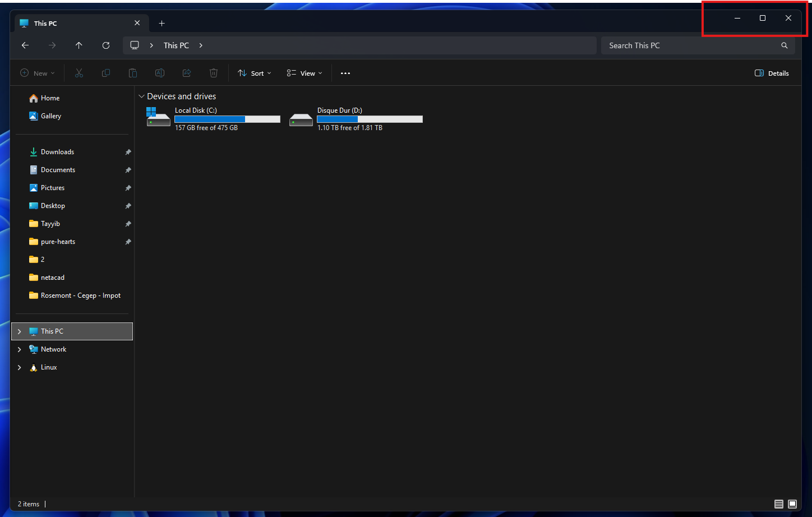This screenshot has width=812, height=517.
Task: Unpin Downloads using its pin icon
Action: click(x=128, y=152)
